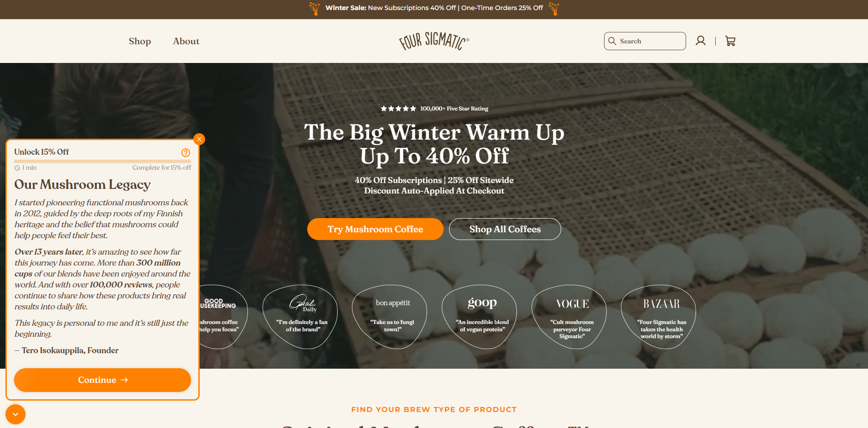Screen dimensions: 868x428
Task: Open the shopping cart icon
Action: tap(730, 41)
